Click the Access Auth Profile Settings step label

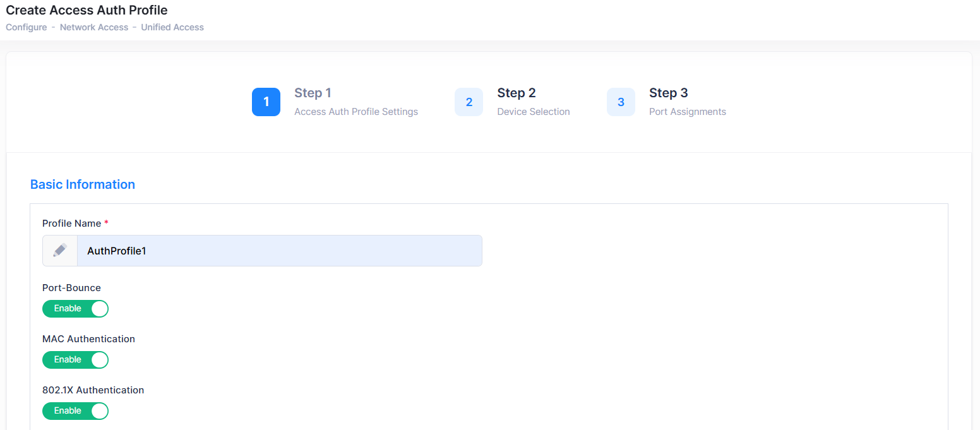point(356,111)
